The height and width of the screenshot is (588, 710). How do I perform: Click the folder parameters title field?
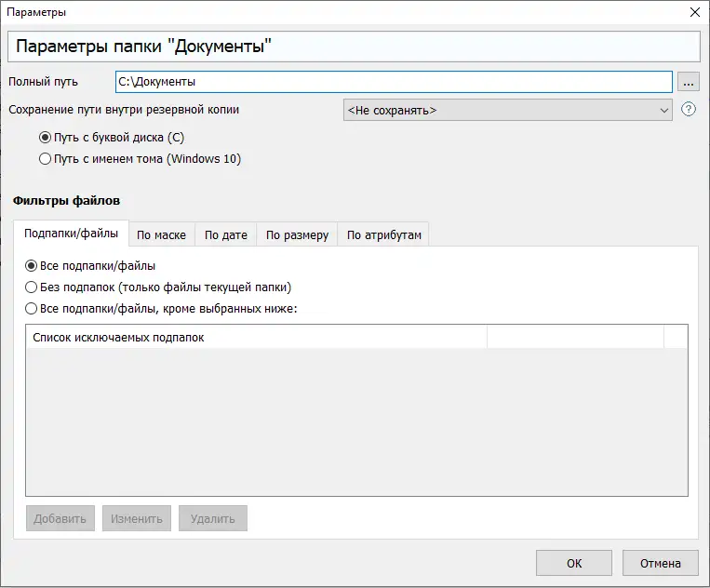point(354,47)
